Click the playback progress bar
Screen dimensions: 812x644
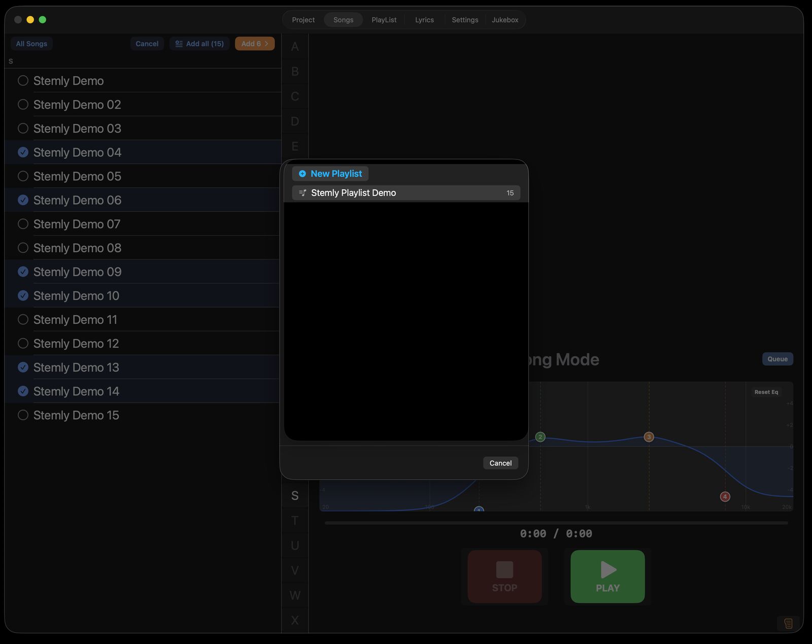[556, 523]
